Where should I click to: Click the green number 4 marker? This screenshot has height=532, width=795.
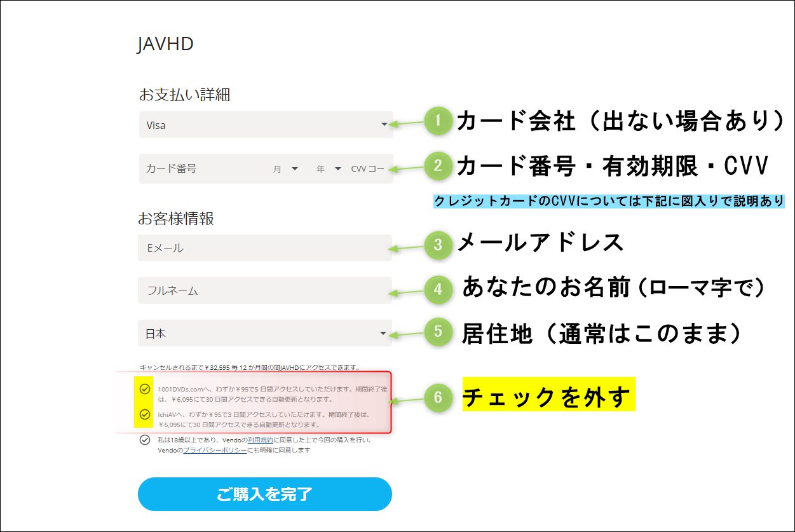coord(437,290)
